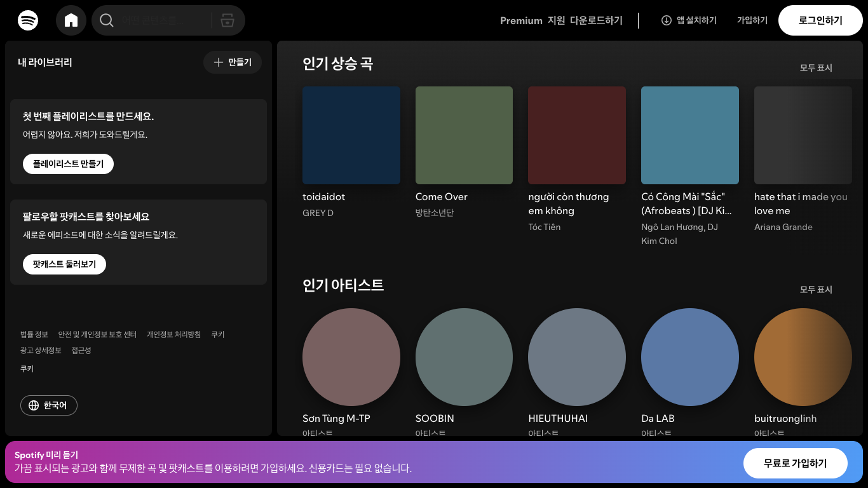Click the Spotify logo icon
The image size is (868, 488).
(28, 20)
